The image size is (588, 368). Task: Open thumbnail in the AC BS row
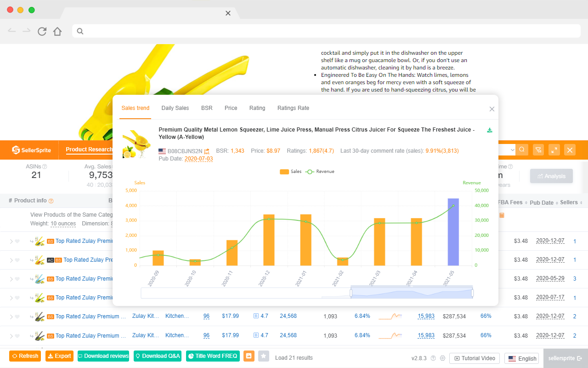coord(40,260)
